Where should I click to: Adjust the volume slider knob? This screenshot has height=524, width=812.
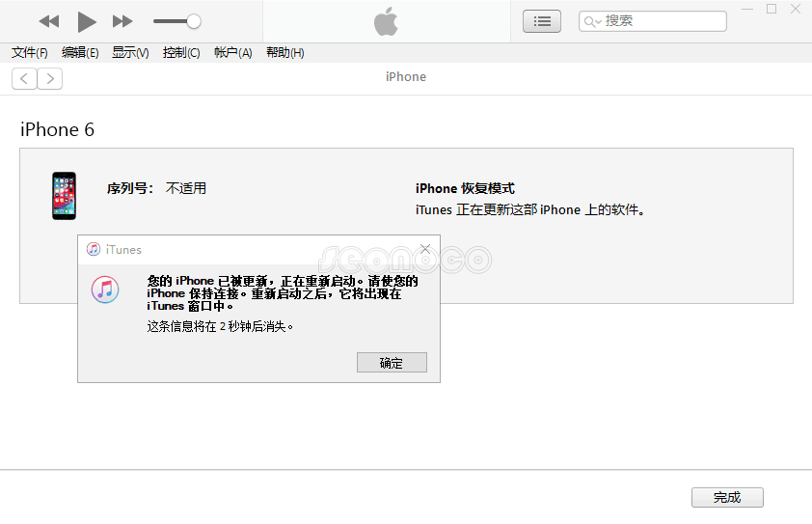[194, 21]
